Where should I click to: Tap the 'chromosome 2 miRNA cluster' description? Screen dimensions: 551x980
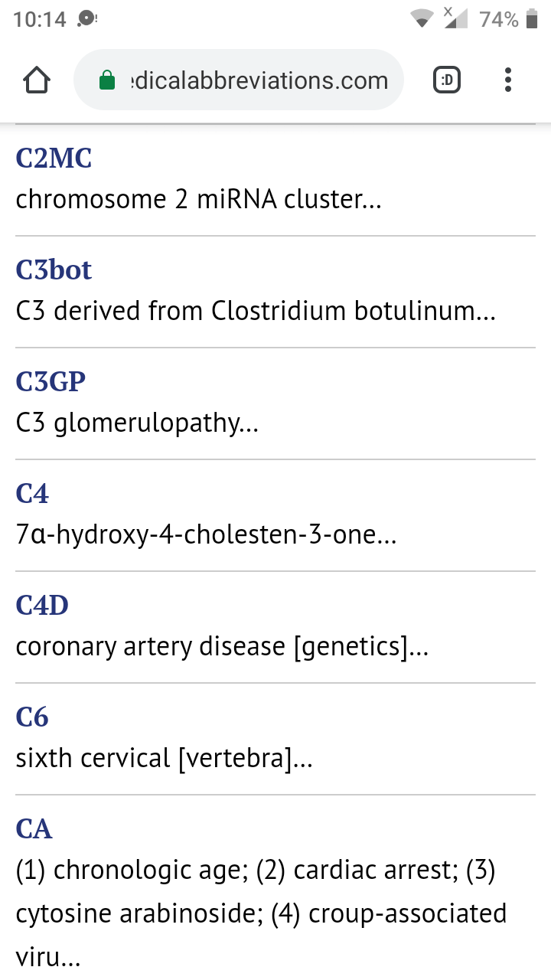pos(198,200)
